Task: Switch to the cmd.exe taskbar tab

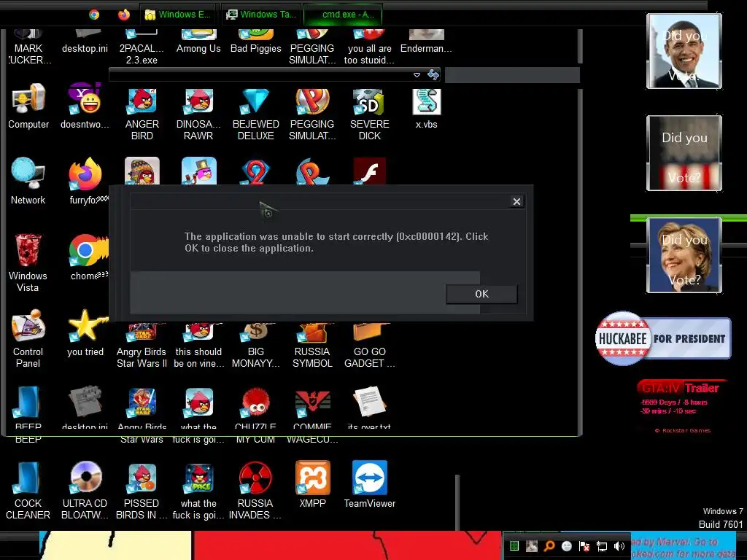Action: [x=343, y=15]
